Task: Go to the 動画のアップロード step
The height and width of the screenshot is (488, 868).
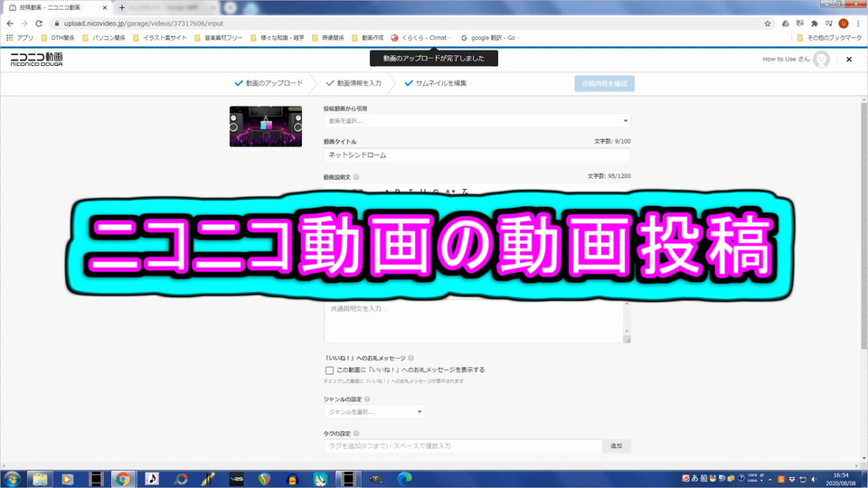Action: [269, 83]
